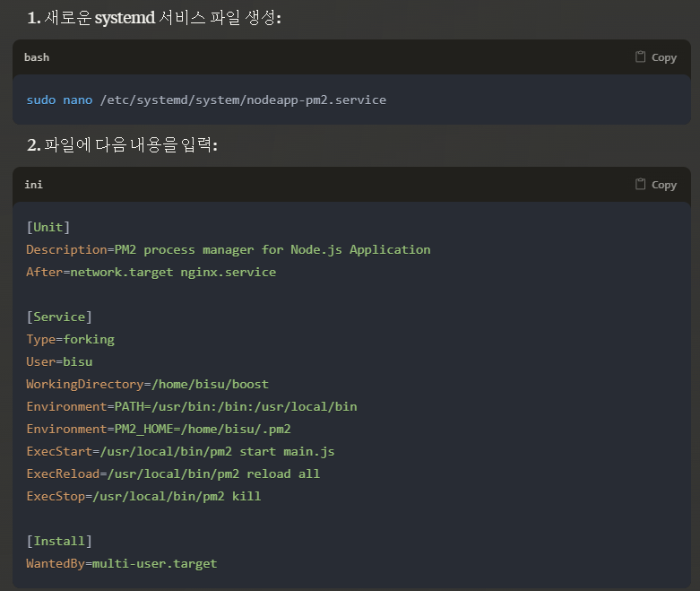Click the heading '1. 새로운 systemd 서비스 파일 생성:'
This screenshot has height=591, width=700.
pyautogui.click(x=154, y=18)
